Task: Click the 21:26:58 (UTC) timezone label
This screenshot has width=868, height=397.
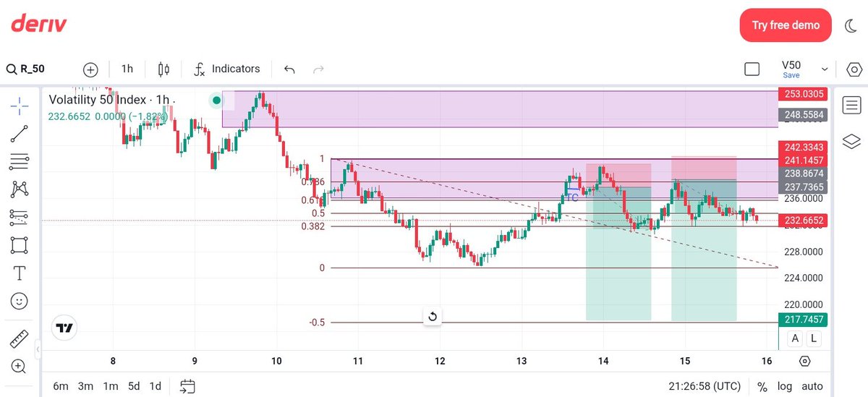Action: pyautogui.click(x=704, y=386)
